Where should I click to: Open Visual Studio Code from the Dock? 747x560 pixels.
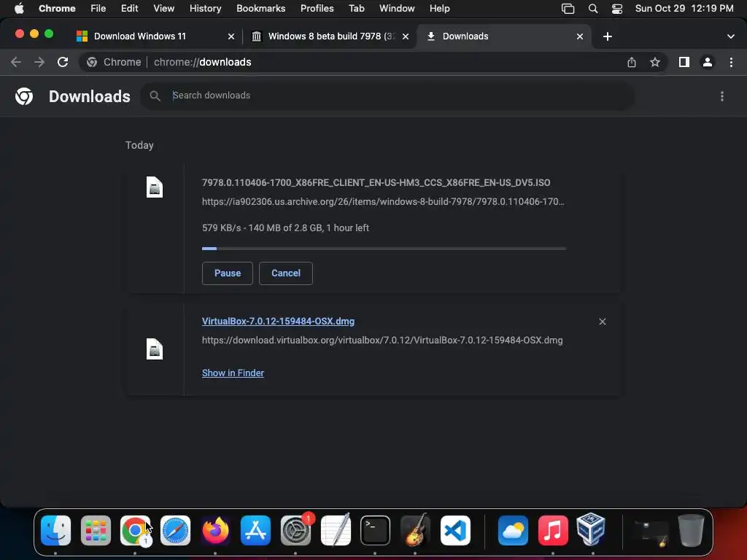coord(455,530)
